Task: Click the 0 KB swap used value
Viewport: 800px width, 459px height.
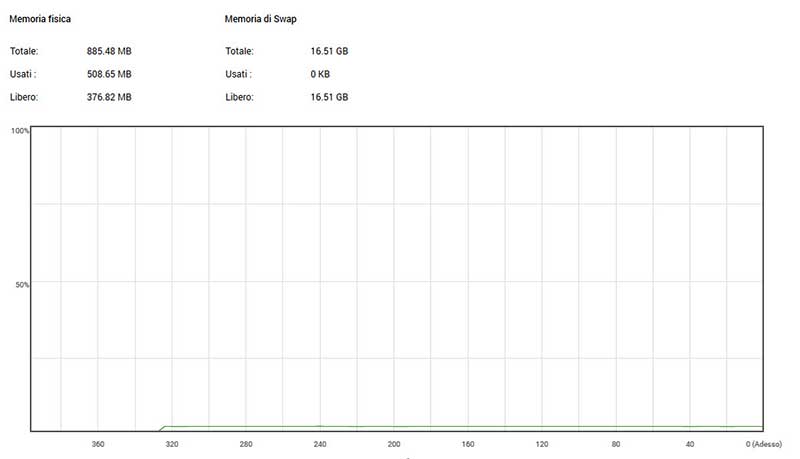Action: click(322, 74)
